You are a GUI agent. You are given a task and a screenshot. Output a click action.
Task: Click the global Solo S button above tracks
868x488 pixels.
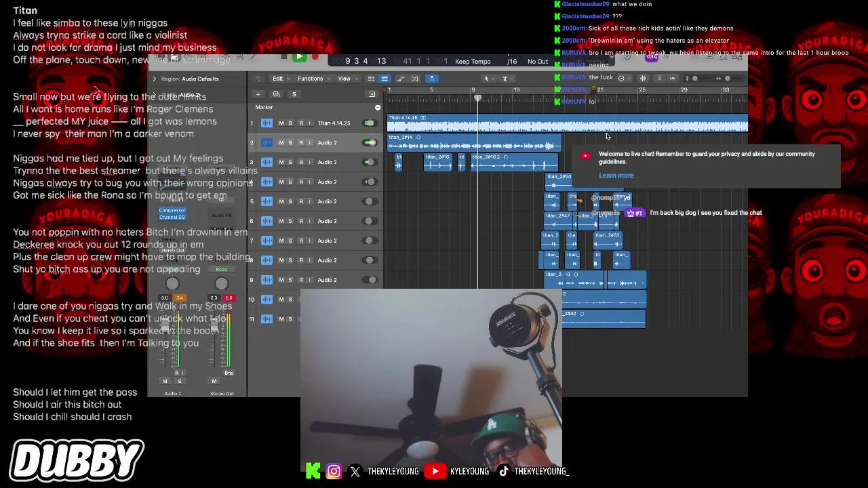[x=294, y=94]
